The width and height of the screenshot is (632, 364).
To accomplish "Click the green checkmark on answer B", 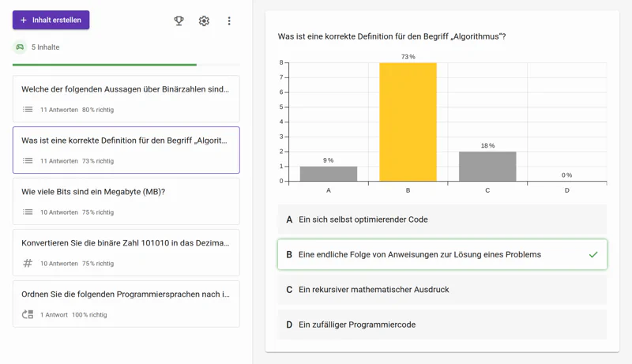I will (593, 255).
